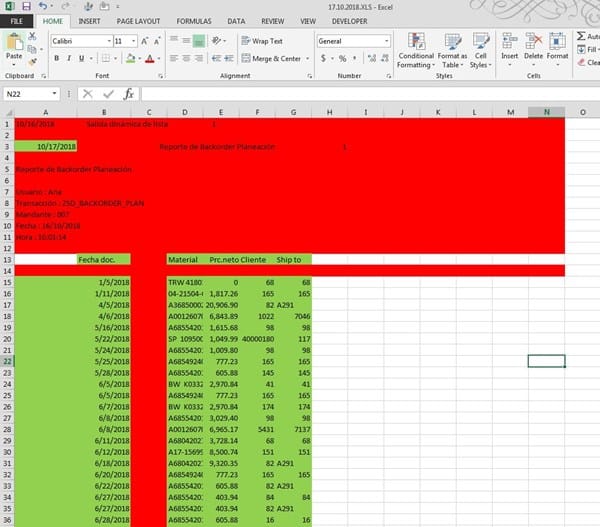
Task: Click the Insert Function fx icon
Action: pyautogui.click(x=129, y=94)
